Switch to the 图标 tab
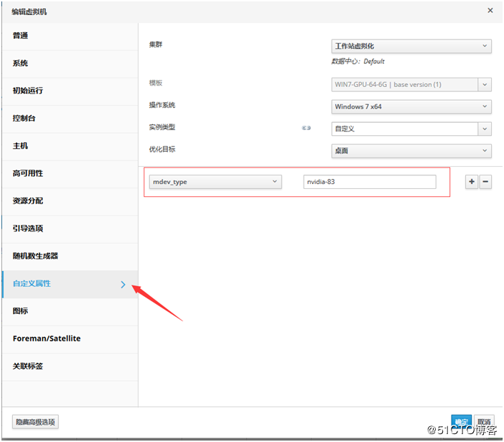Image resolution: width=504 pixels, height=442 pixels. click(x=70, y=312)
